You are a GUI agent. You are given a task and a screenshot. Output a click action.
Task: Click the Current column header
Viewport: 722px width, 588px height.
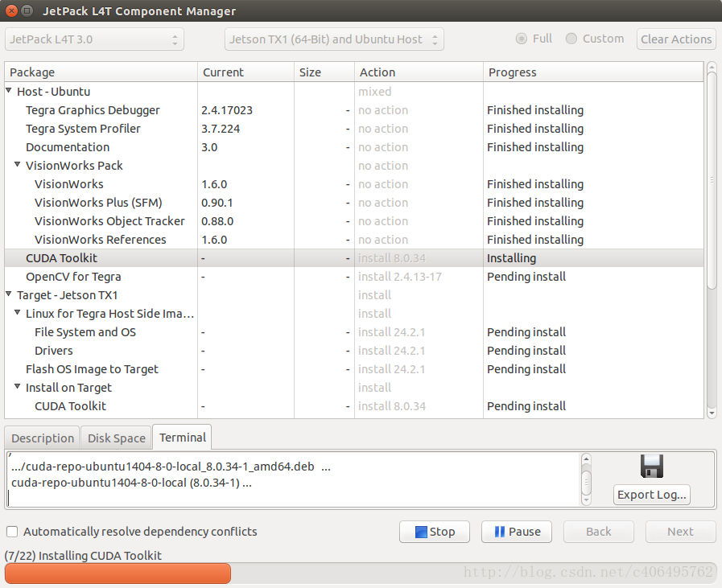click(x=245, y=72)
